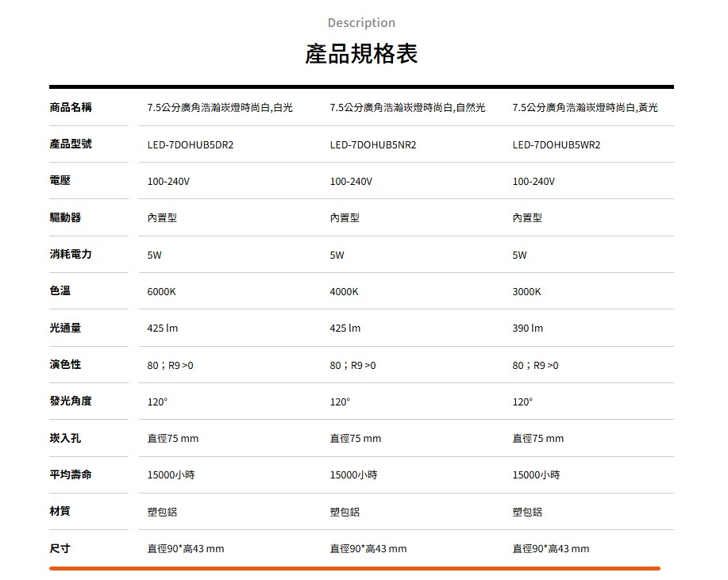Viewport: 728px width, 580px height.
Task: Click the 4000K color temperature value
Action: (344, 292)
